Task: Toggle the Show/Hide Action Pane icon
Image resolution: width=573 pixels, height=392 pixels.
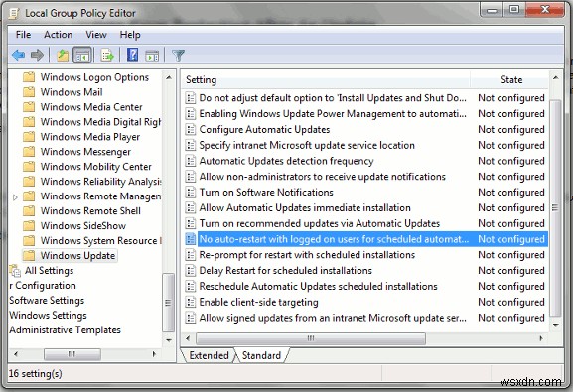Action: pyautogui.click(x=152, y=56)
